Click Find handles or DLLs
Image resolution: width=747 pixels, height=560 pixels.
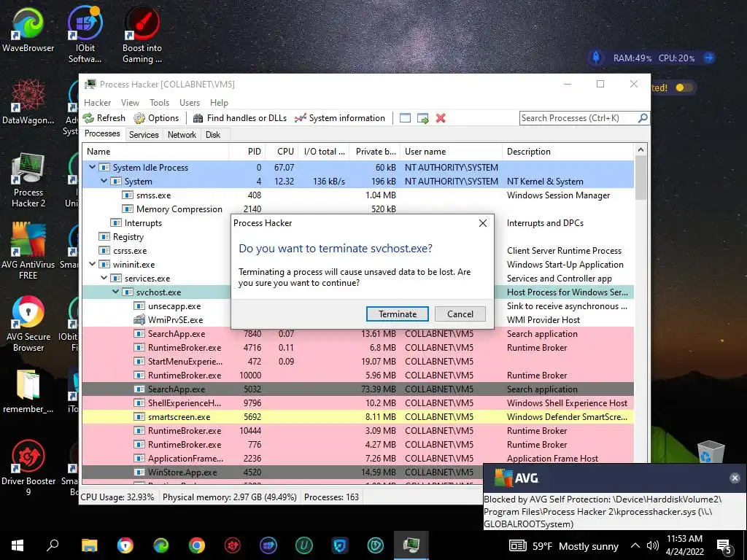240,118
